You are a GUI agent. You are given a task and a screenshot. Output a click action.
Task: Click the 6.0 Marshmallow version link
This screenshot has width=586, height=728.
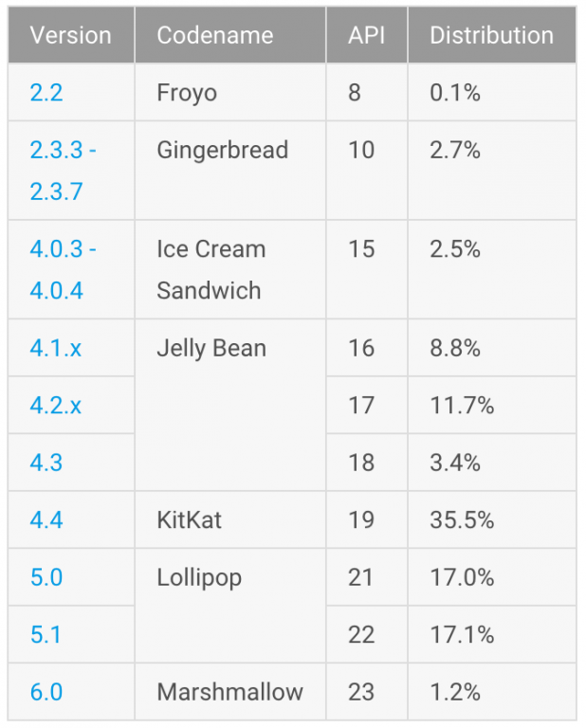point(46,691)
